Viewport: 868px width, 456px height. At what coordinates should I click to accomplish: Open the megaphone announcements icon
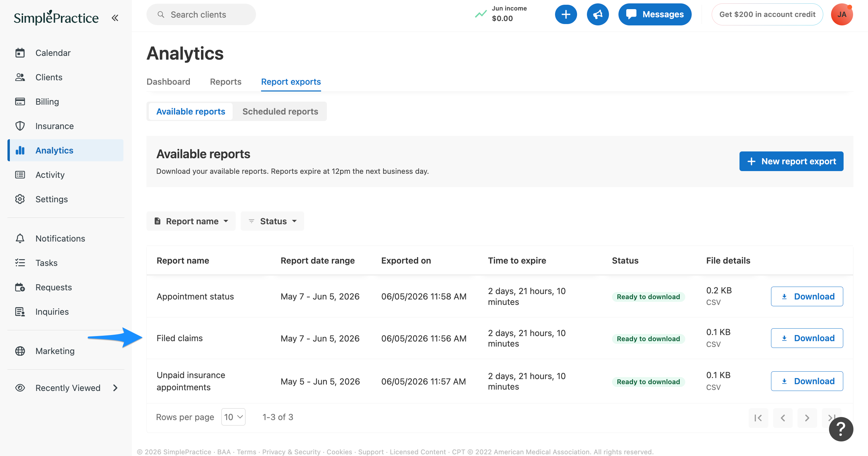[598, 15]
